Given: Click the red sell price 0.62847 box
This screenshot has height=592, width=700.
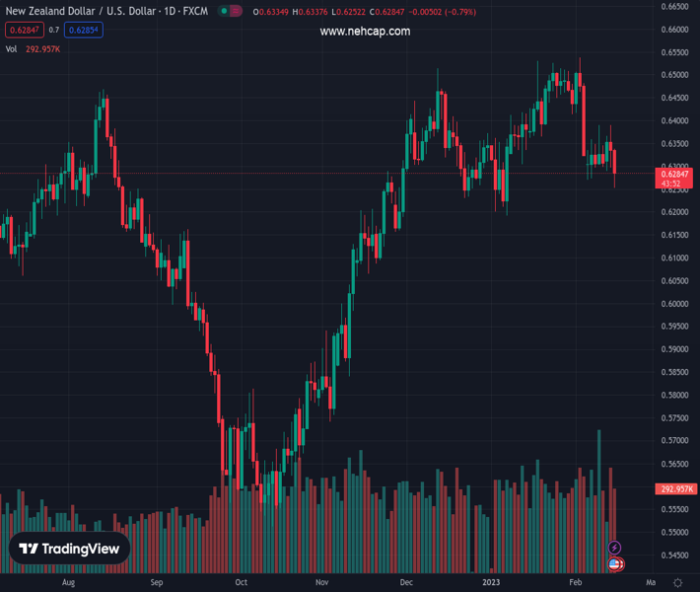Looking at the screenshot, I should coord(25,30).
